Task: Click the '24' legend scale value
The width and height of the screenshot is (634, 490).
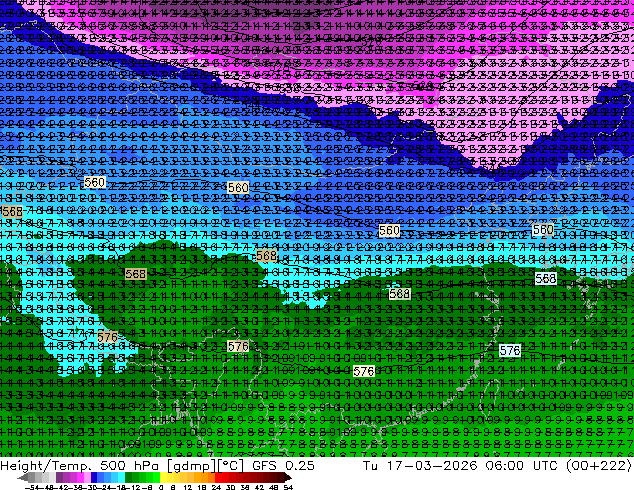Action: [216, 487]
